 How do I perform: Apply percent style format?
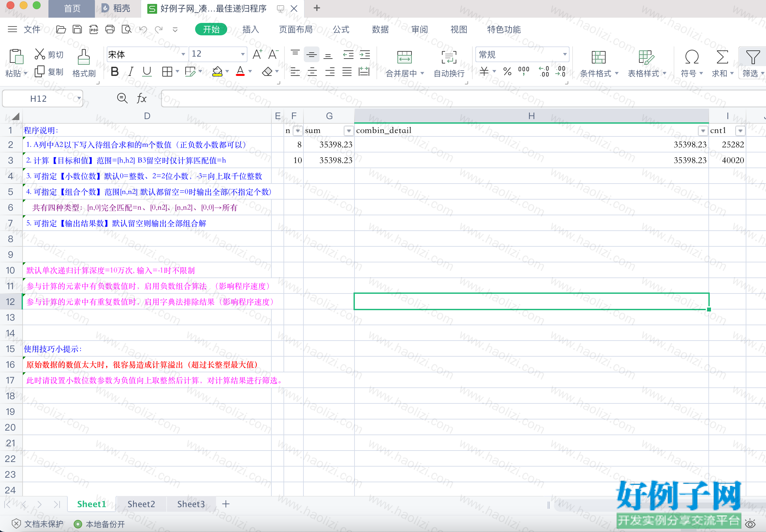click(507, 71)
